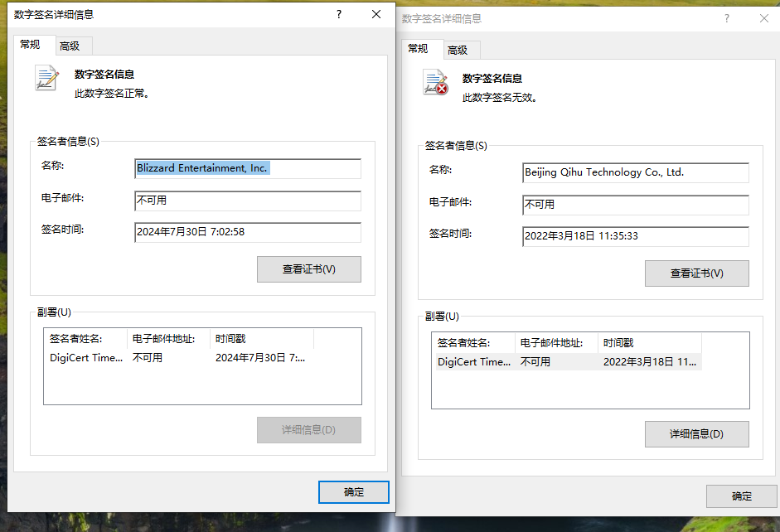Click 签名者姓名 column header in left dialog

click(85, 339)
